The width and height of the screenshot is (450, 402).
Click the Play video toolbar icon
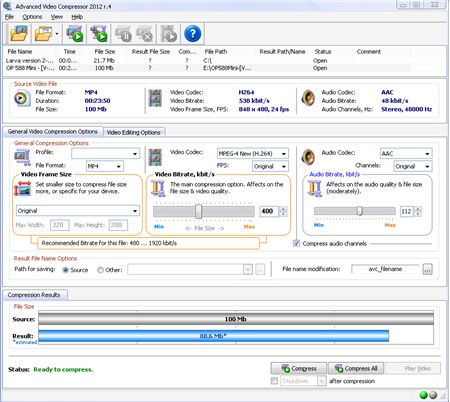pyautogui.click(x=169, y=34)
